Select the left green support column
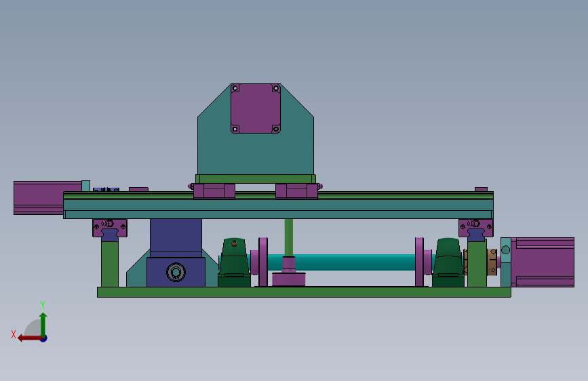 click(110, 264)
